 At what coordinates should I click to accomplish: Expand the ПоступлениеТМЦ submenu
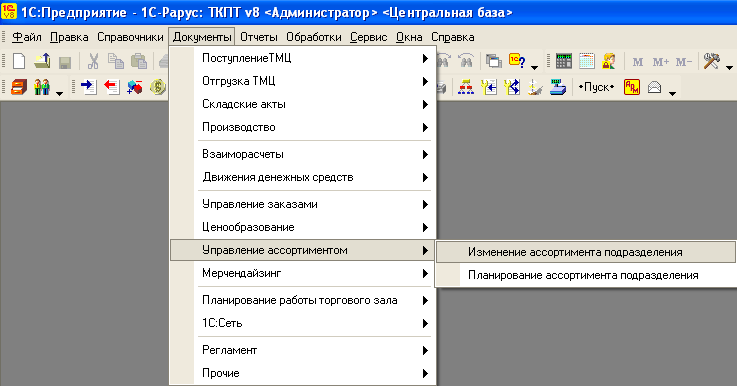point(303,58)
